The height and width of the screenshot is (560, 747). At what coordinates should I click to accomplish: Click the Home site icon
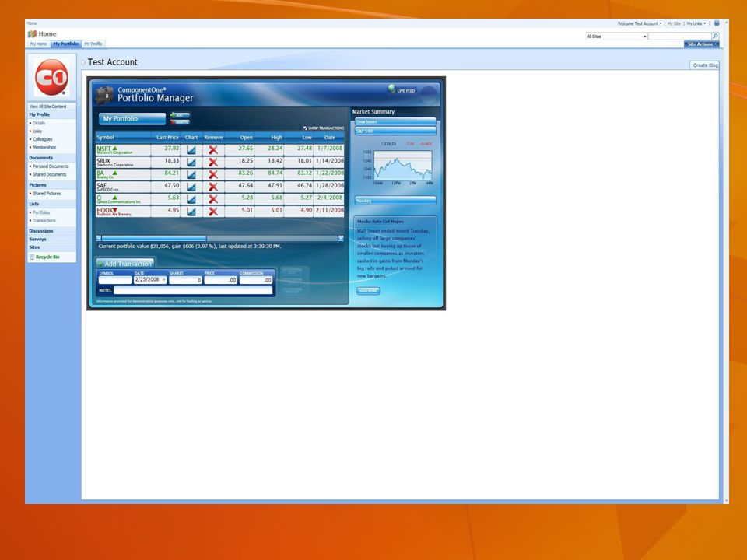[32, 33]
